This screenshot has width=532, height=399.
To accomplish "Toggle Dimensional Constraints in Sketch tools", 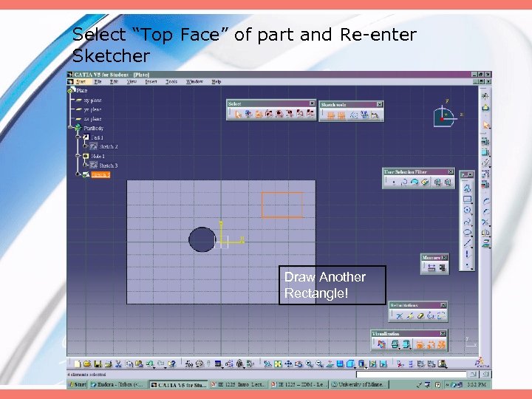I will (375, 115).
